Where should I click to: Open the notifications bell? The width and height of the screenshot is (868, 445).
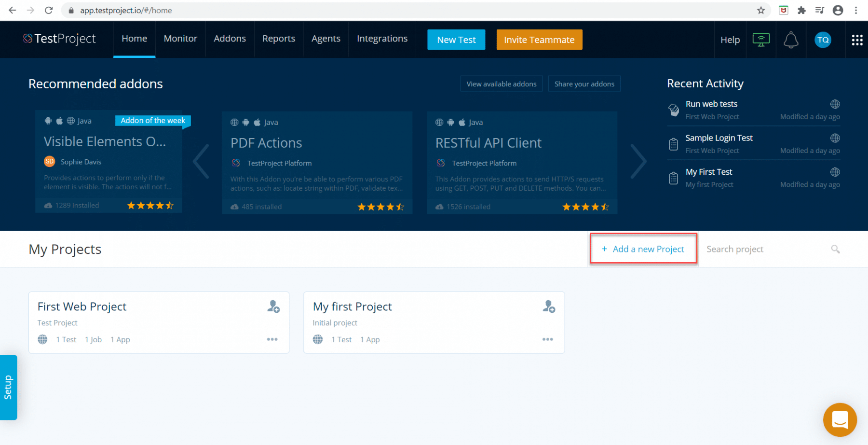[x=791, y=40]
